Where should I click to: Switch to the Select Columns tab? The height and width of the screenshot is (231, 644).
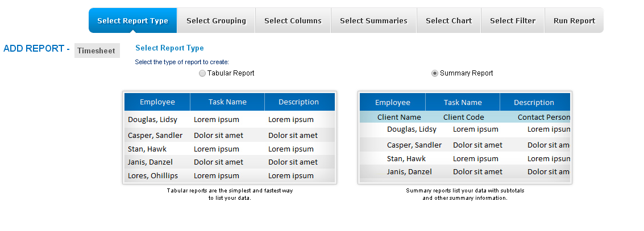(x=293, y=20)
